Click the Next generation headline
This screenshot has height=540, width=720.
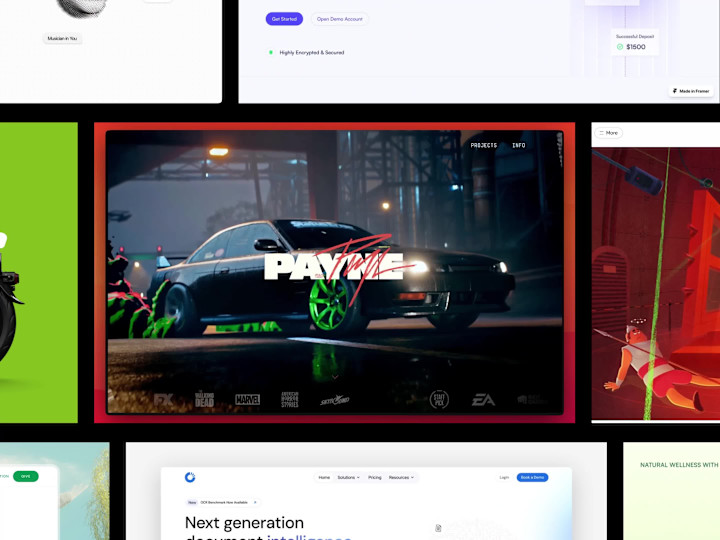tap(244, 523)
